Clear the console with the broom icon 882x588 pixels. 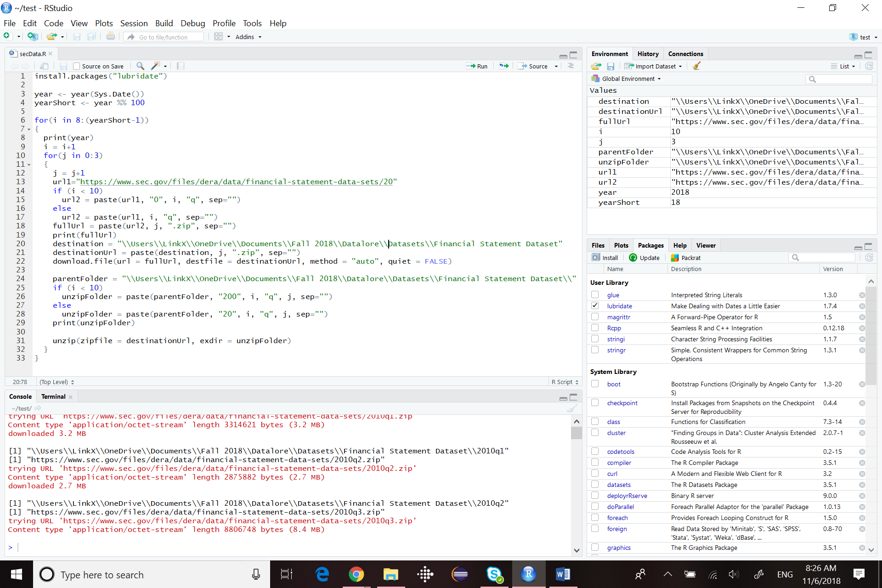tap(571, 408)
